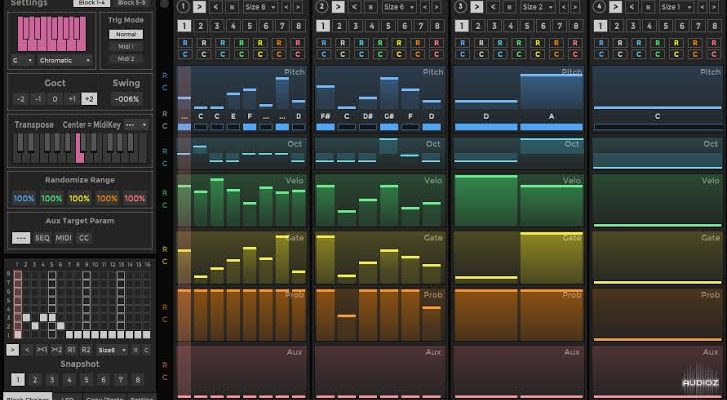Click the green 100% Randomize Range value

coord(52,199)
